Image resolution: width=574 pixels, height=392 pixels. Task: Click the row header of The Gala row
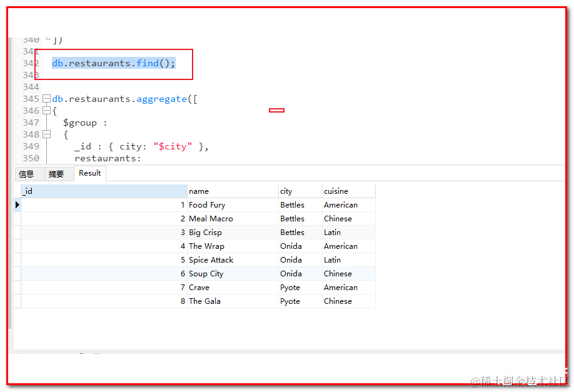coord(18,301)
